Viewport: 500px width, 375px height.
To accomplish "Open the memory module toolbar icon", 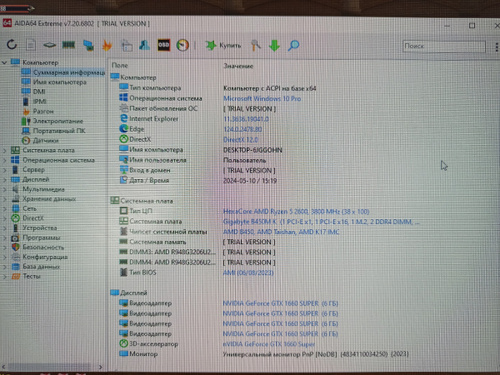I will coord(69,44).
